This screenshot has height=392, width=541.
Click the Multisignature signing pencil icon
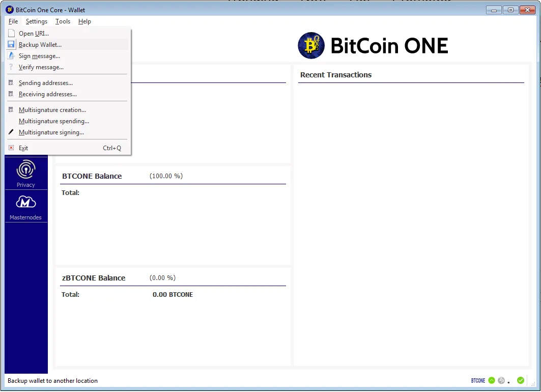pos(11,132)
